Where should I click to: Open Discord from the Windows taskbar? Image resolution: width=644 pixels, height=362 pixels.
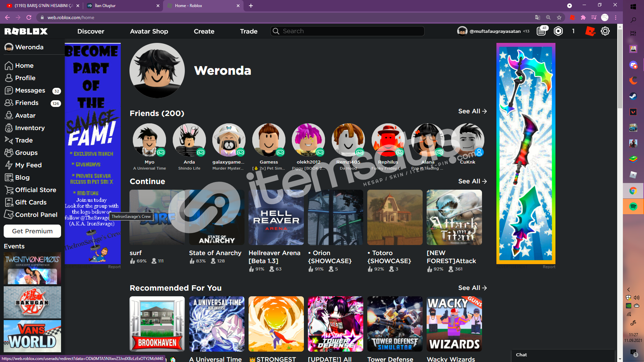tap(633, 65)
